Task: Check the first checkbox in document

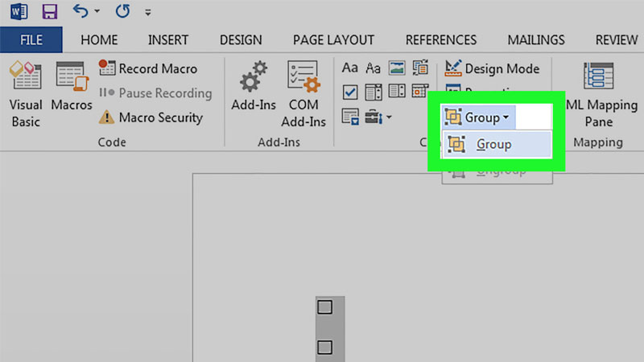Action: [324, 307]
